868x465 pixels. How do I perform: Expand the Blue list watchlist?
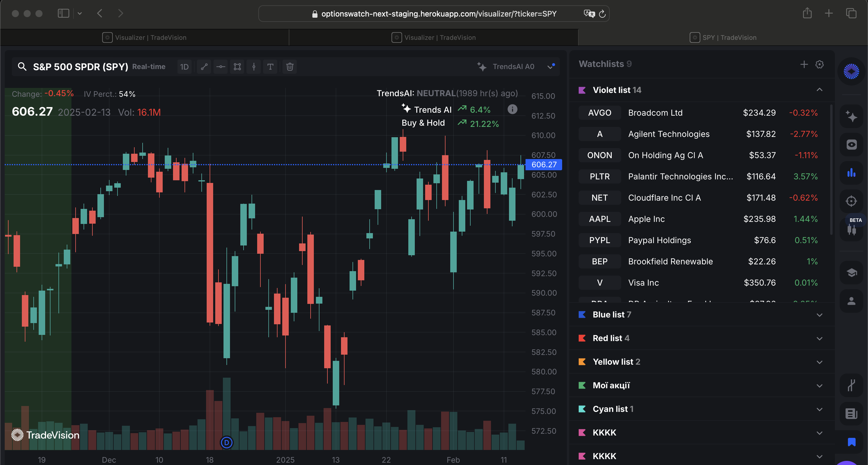819,315
